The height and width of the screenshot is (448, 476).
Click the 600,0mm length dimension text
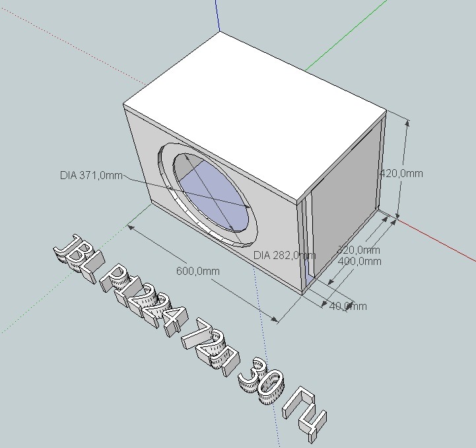point(197,271)
